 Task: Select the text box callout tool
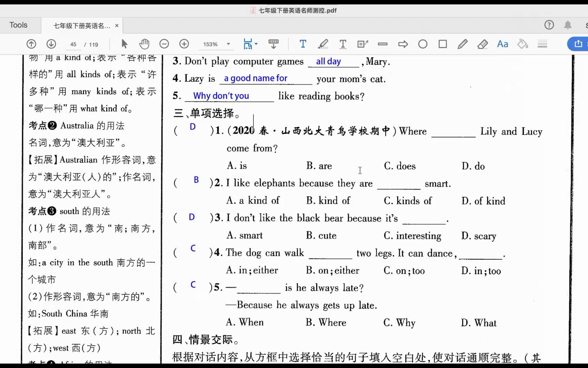(363, 44)
